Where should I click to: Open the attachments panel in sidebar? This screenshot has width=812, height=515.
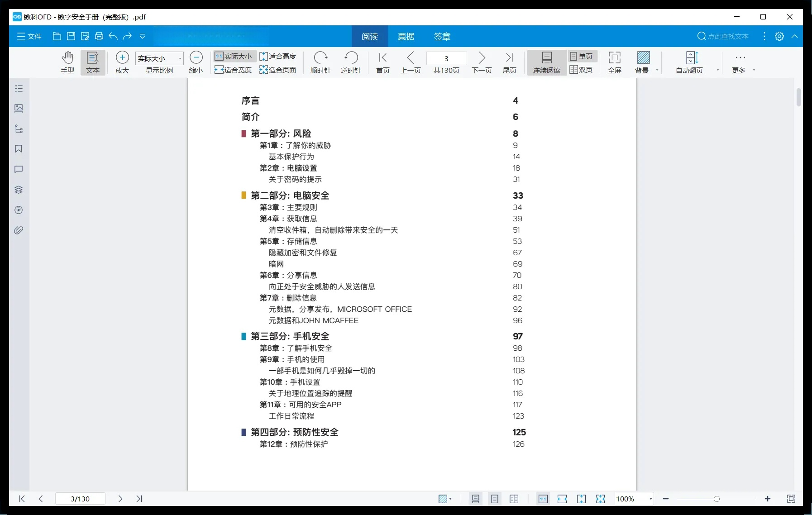click(19, 230)
